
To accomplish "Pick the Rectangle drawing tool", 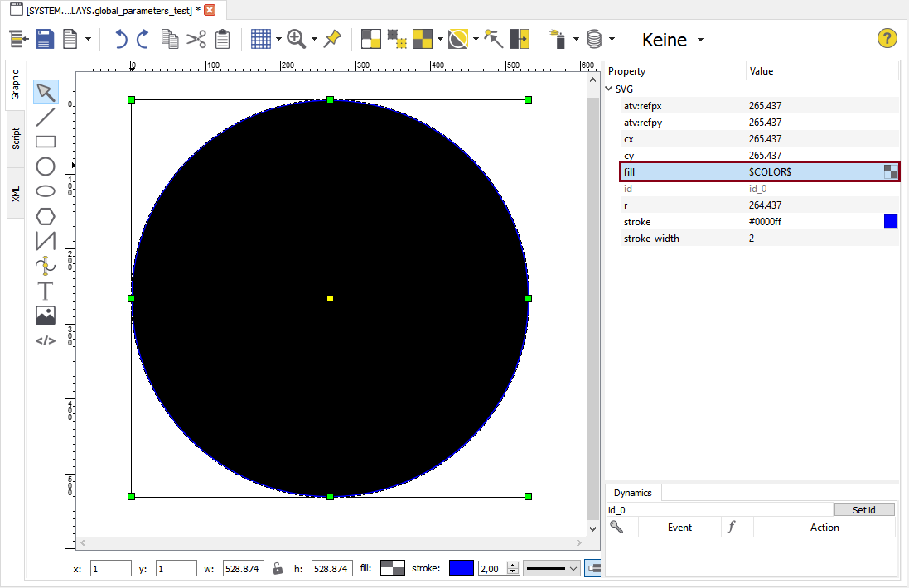I will [x=46, y=141].
